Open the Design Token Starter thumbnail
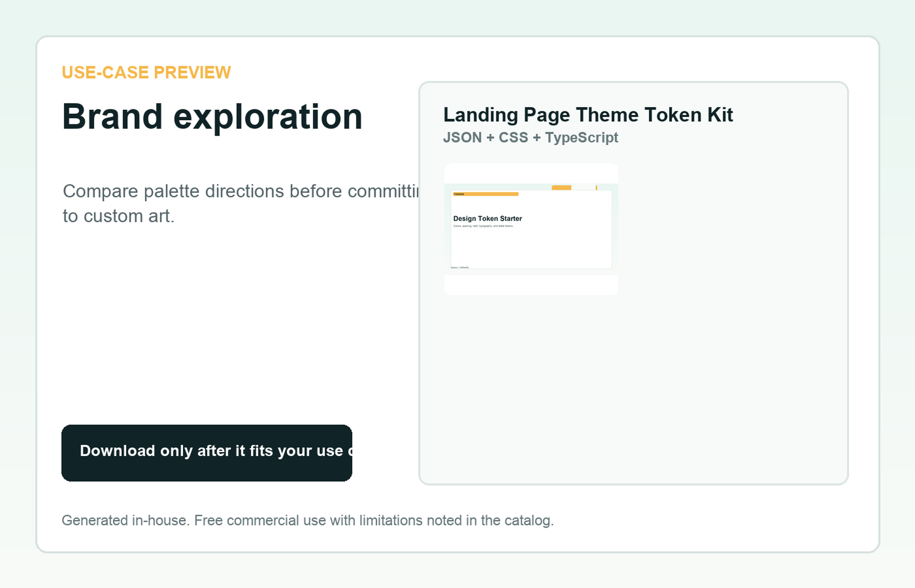The image size is (915, 588). tap(531, 229)
